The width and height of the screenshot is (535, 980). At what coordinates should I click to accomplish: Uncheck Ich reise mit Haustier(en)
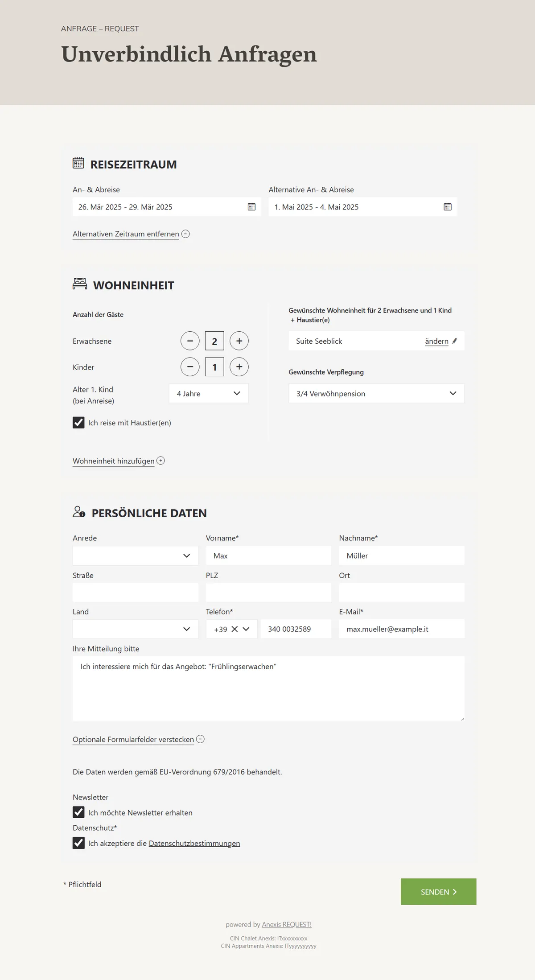click(78, 423)
